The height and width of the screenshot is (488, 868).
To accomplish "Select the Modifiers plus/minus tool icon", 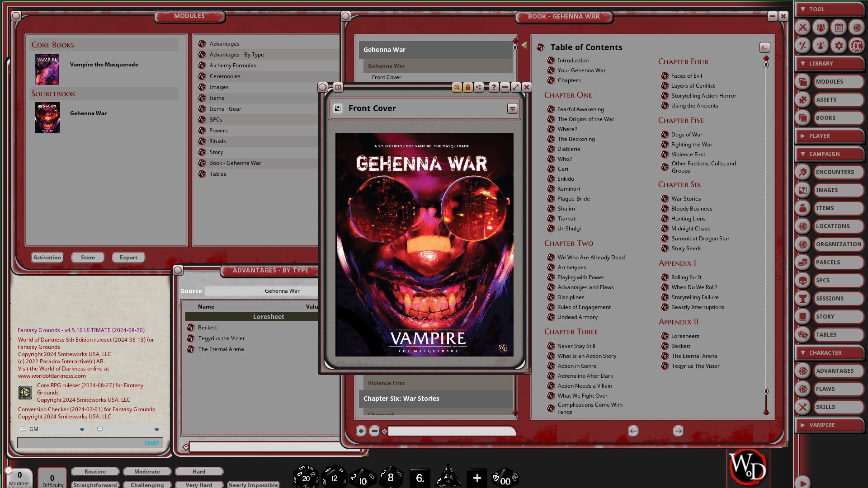I will [x=803, y=46].
